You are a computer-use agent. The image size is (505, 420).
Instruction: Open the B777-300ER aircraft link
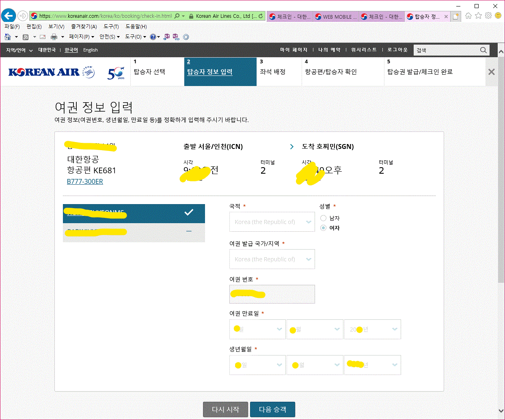tap(85, 181)
